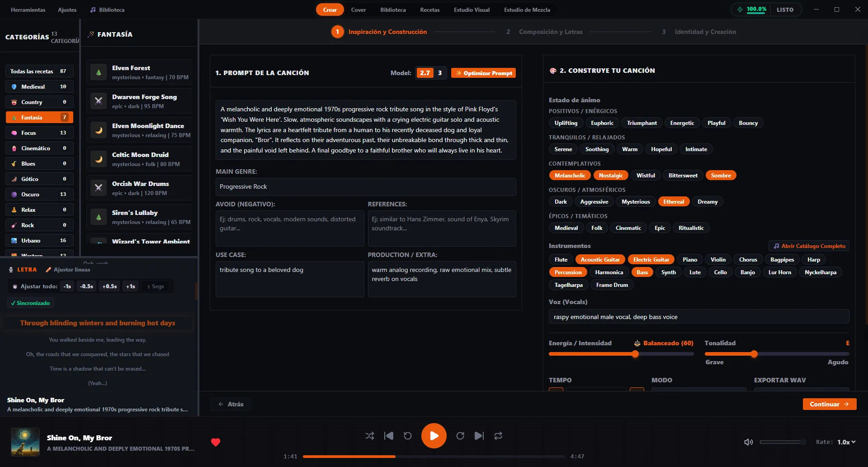The height and width of the screenshot is (467, 868).
Task: Toggle the Melancholic mood chip
Action: point(570,176)
